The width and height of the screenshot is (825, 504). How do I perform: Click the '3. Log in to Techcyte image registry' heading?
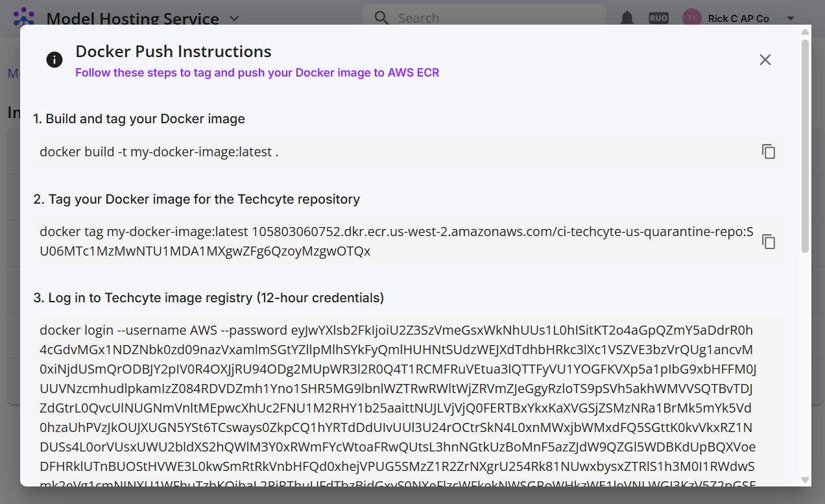[209, 298]
